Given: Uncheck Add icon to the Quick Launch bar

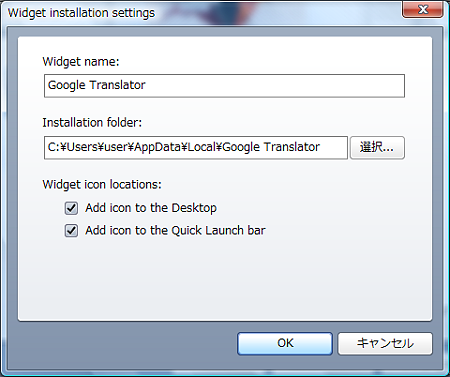Looking at the screenshot, I should pos(71,231).
